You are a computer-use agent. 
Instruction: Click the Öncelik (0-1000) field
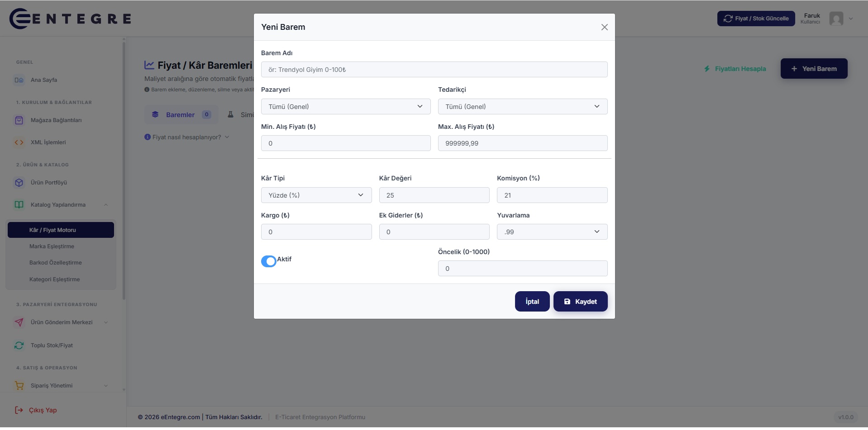click(x=523, y=269)
